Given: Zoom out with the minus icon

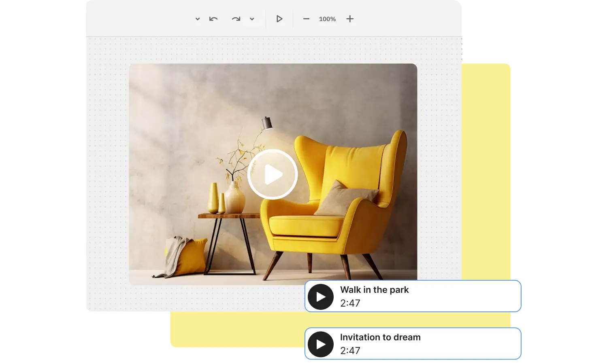Looking at the screenshot, I should (306, 19).
